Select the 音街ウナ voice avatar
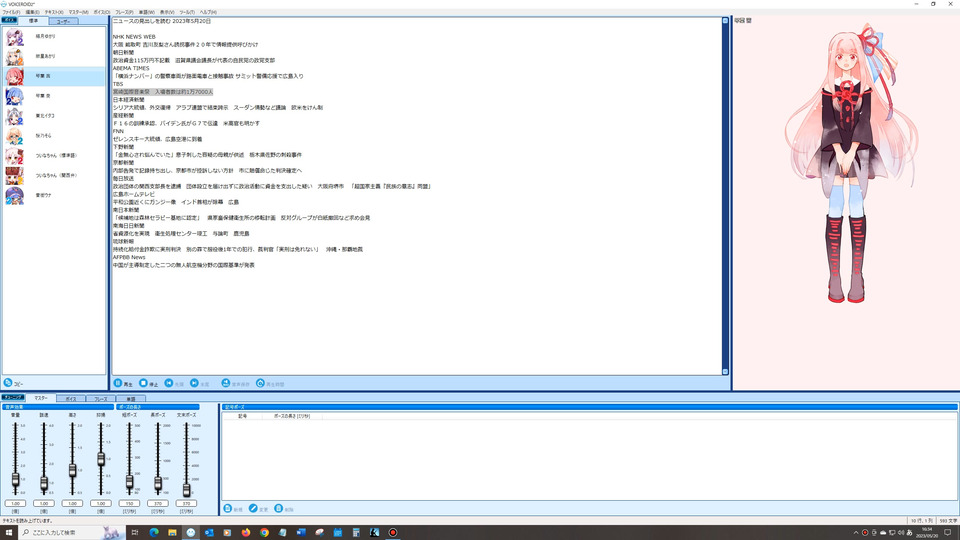The image size is (960, 540). [x=14, y=195]
